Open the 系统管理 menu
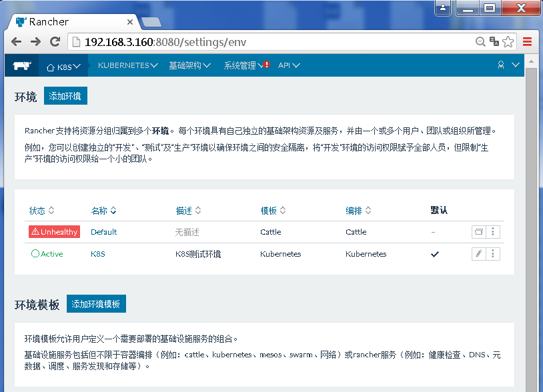This screenshot has height=392, width=543. point(243,65)
